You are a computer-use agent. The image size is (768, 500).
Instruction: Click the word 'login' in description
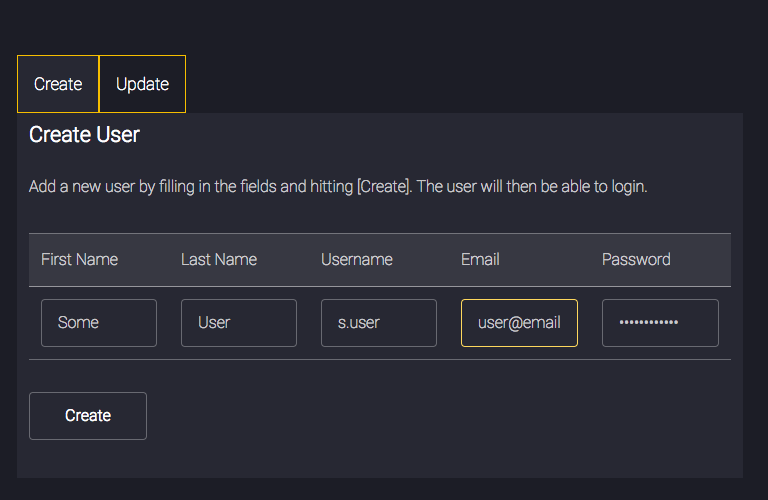click(629, 187)
